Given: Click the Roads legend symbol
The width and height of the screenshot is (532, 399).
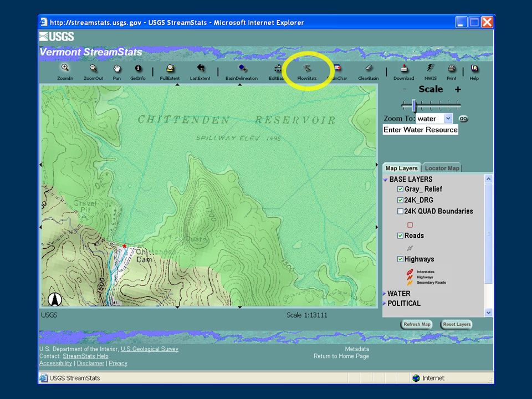Looking at the screenshot, I should click(x=410, y=248).
